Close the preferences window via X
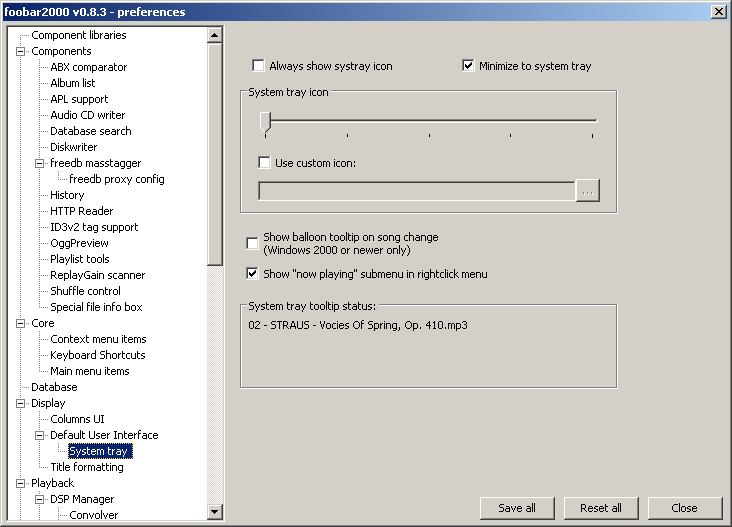Screen dimensions: 732x527 (718, 12)
